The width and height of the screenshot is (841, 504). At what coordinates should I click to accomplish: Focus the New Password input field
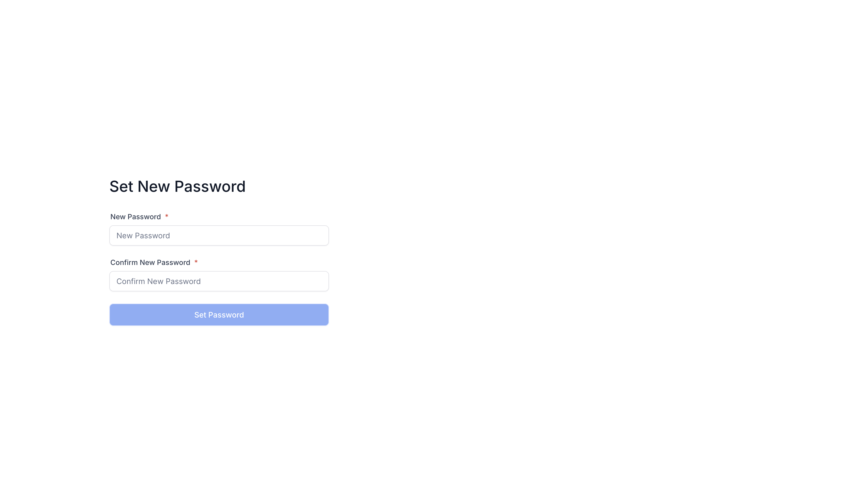coord(219,235)
